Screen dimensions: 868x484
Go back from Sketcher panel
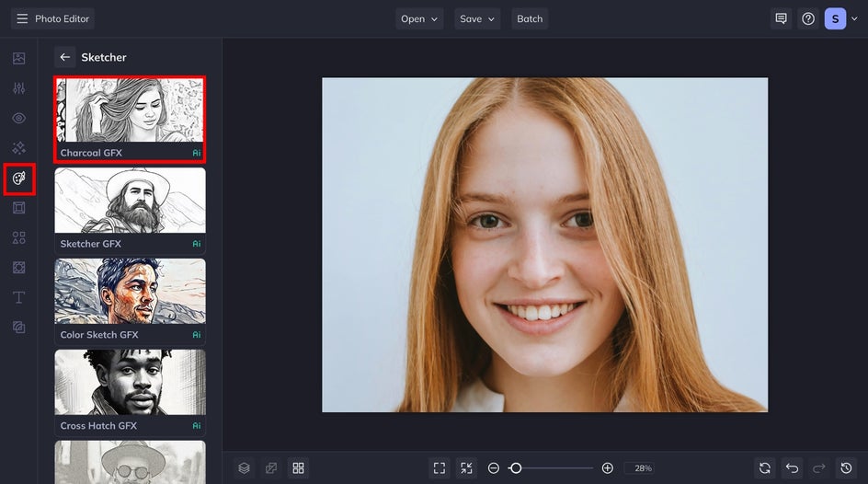64,57
